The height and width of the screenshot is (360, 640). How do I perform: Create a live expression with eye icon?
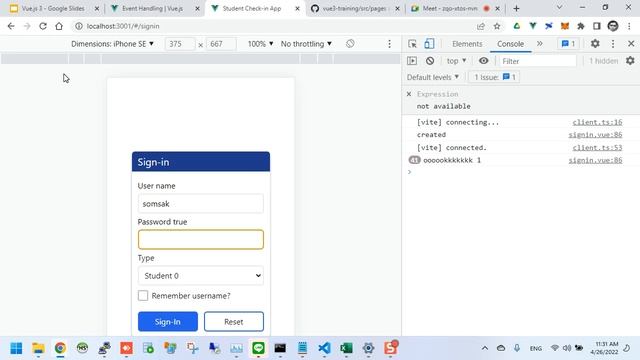483,61
